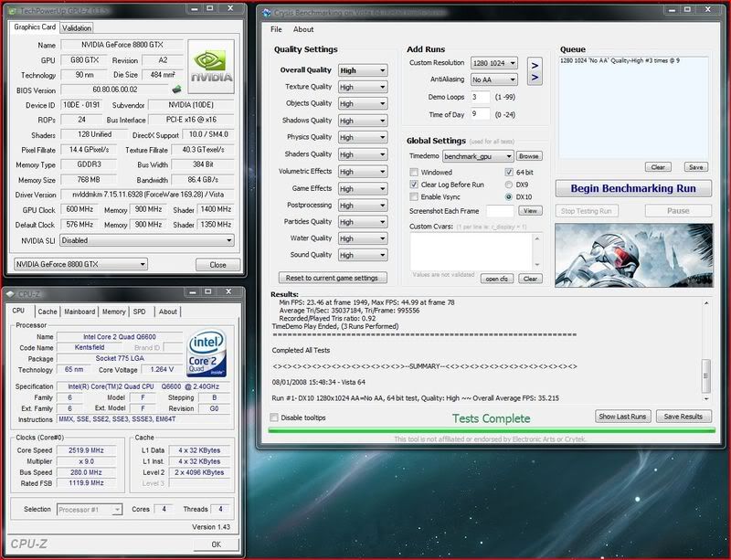Click the Crysis nanosuit banner image

point(634,255)
